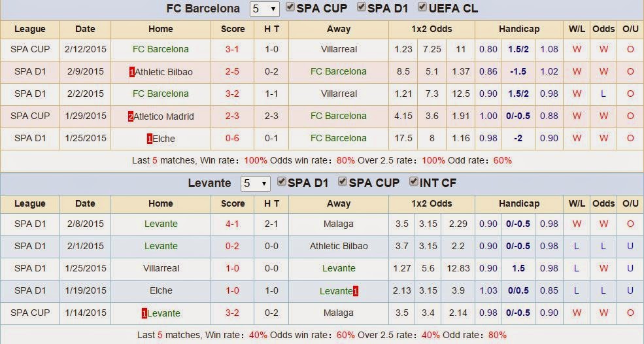Click 0-6 score of Elche vs Barcelona
Viewport: 644px width, 344px height.
233,139
